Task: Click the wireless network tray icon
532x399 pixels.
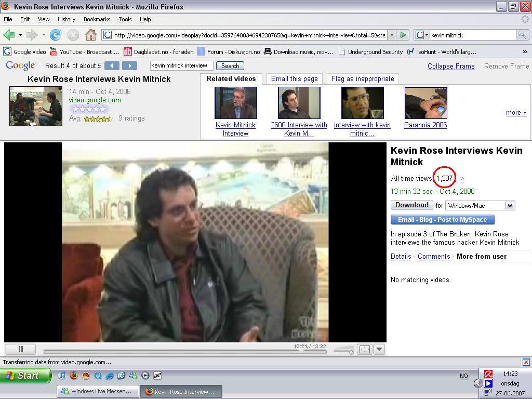Action: (x=488, y=393)
